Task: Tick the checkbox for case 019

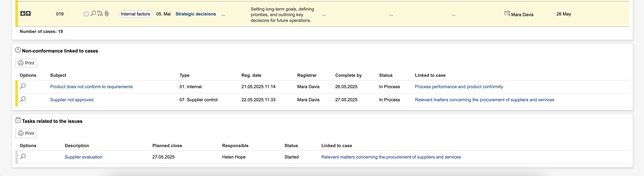Action: coord(86,14)
